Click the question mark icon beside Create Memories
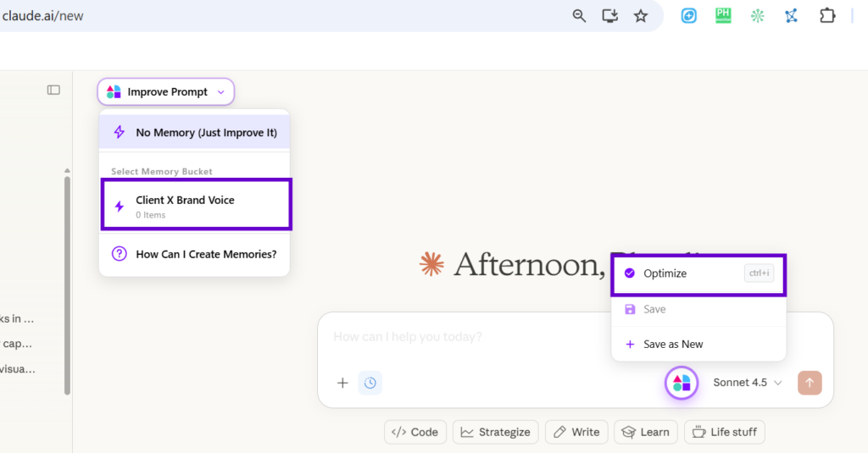This screenshot has width=868, height=453. (119, 254)
